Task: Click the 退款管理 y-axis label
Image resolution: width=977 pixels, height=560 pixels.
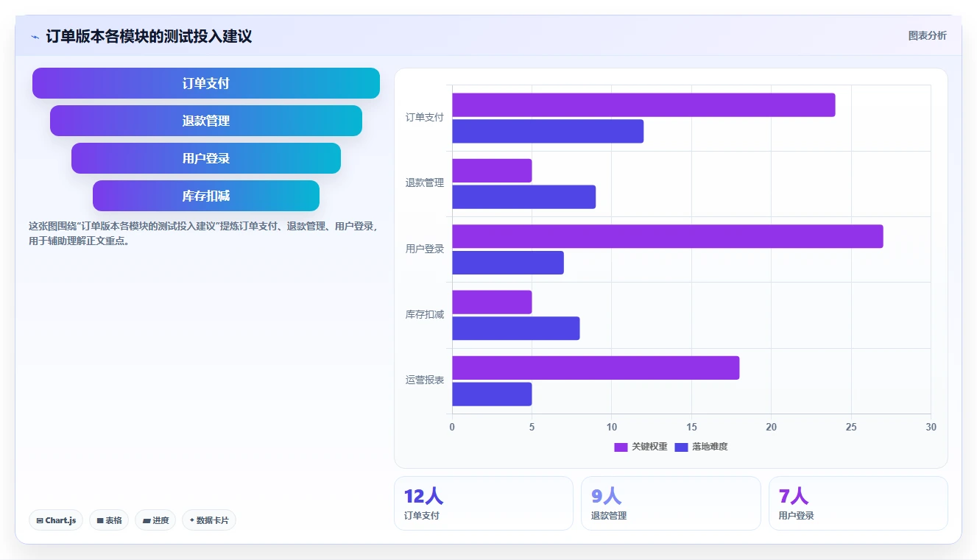Action: pyautogui.click(x=425, y=182)
